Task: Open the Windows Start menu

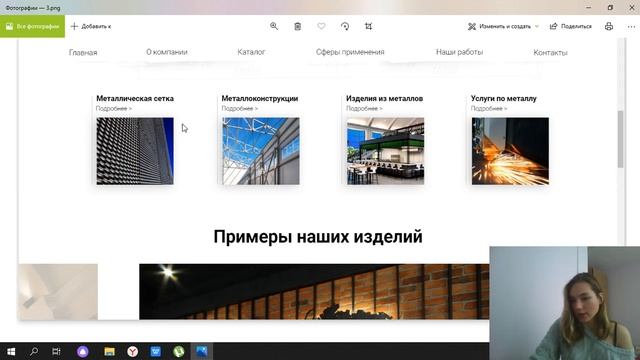Action: click(x=11, y=351)
